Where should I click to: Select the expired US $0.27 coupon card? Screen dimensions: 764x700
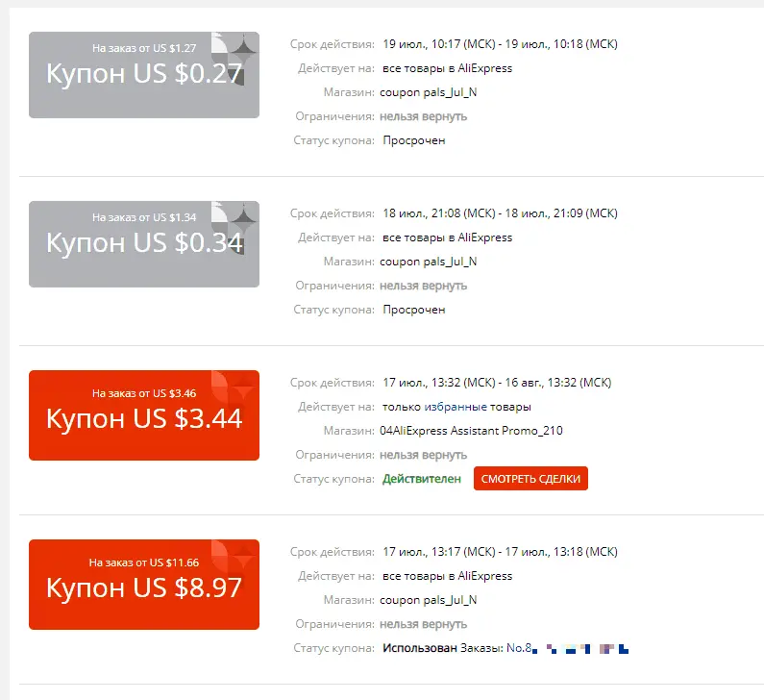(144, 75)
